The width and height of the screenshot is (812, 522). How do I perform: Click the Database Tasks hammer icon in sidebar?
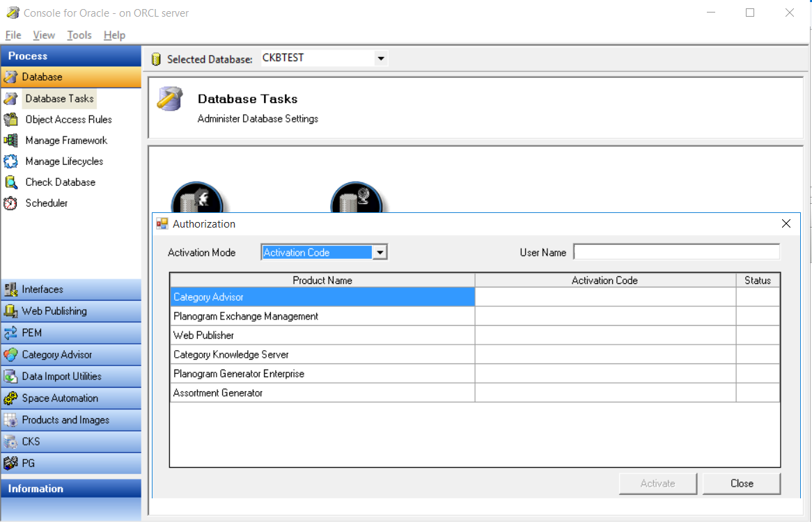pyautogui.click(x=10, y=98)
